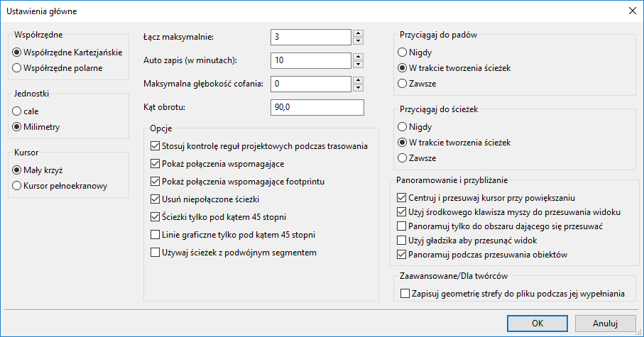This screenshot has height=337, width=644.
Task: Increase the Łącz maksymalnie spinner value
Action: click(359, 33)
